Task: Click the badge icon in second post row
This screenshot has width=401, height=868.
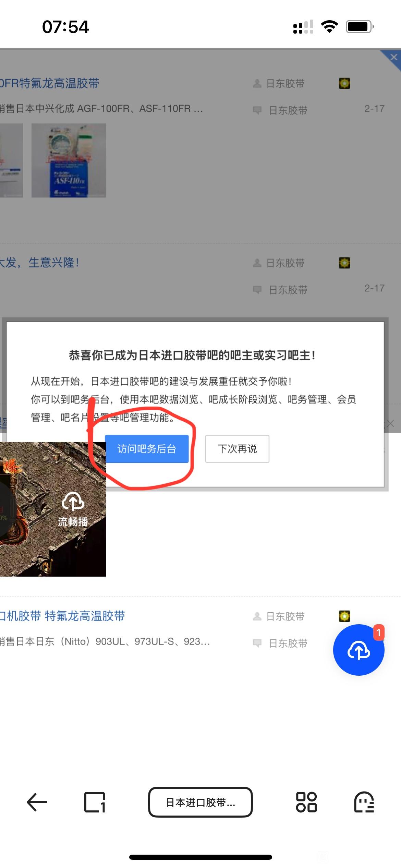Action: pos(344,263)
